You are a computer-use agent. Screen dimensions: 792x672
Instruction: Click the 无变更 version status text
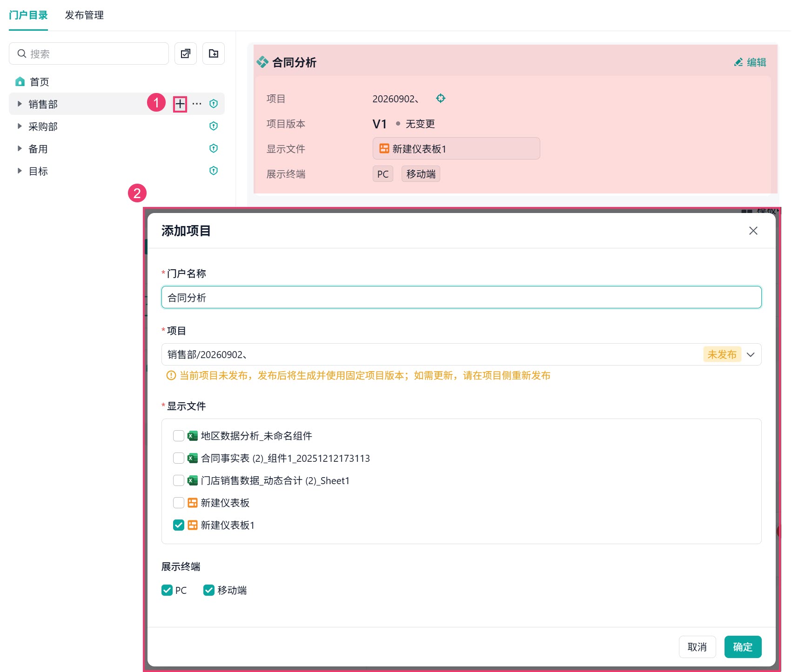(420, 124)
